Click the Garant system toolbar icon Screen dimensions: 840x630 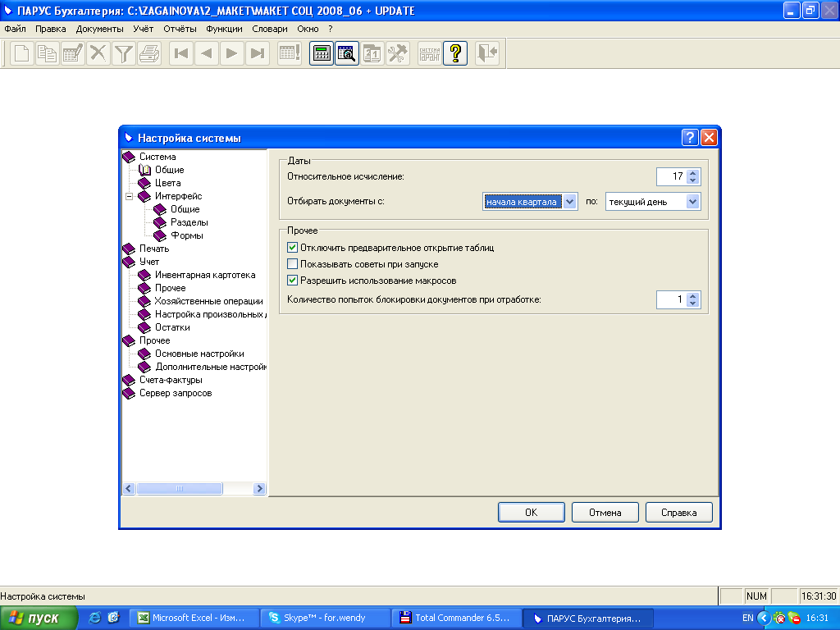tap(430, 53)
